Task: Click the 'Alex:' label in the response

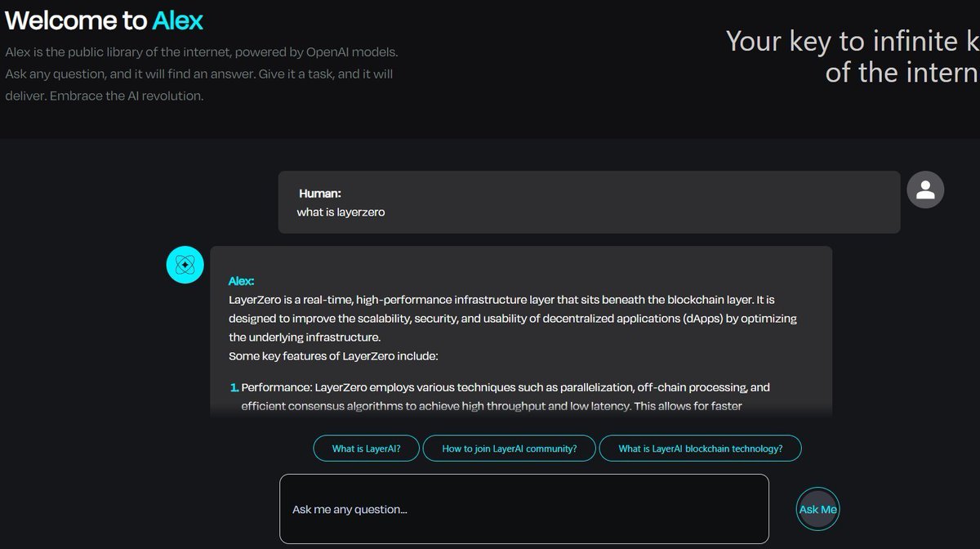Action: tap(242, 281)
